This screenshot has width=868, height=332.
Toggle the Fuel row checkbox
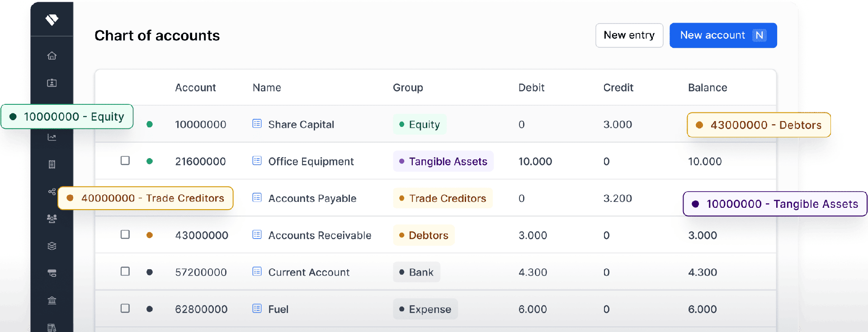pos(125,309)
